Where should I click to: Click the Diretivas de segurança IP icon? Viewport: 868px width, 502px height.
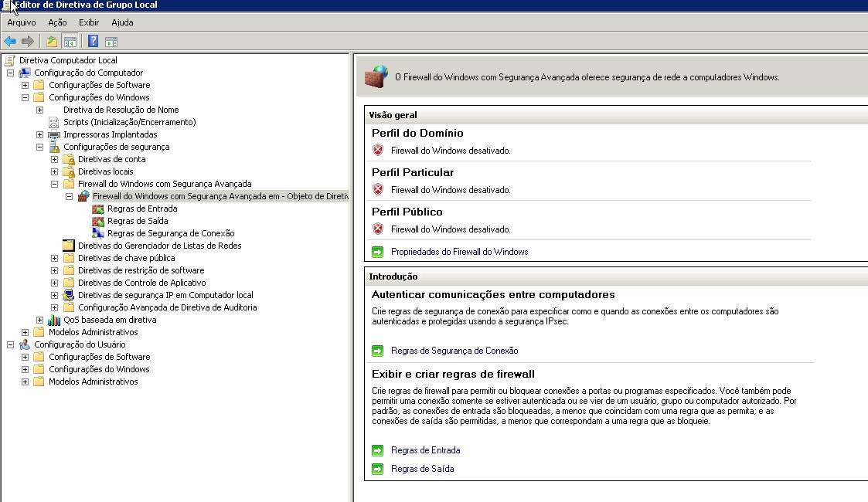pyautogui.click(x=69, y=295)
